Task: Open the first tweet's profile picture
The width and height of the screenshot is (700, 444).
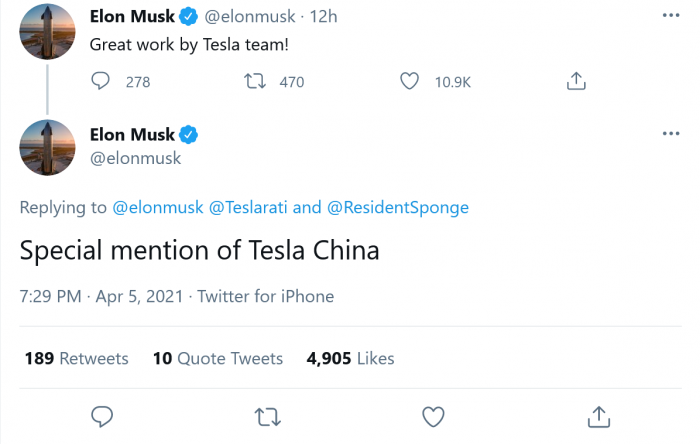Action: 48,32
